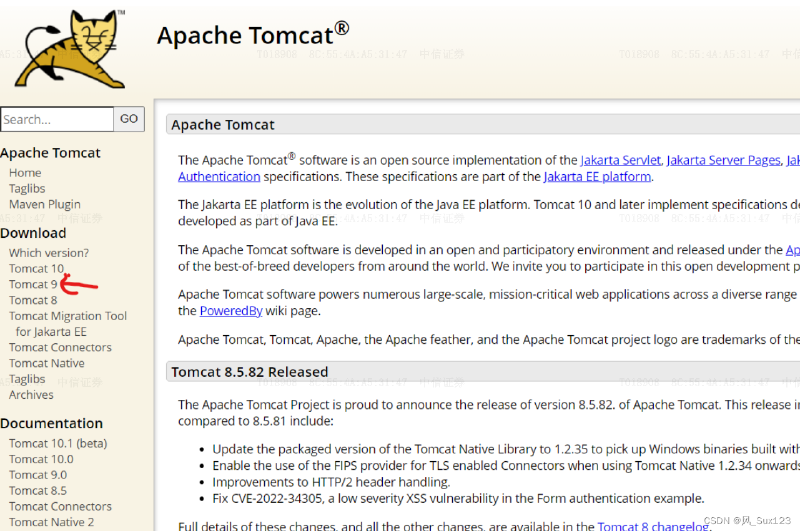Follow the Jakarta Server Pages link
Image resolution: width=800 pixels, height=531 pixels.
click(723, 161)
